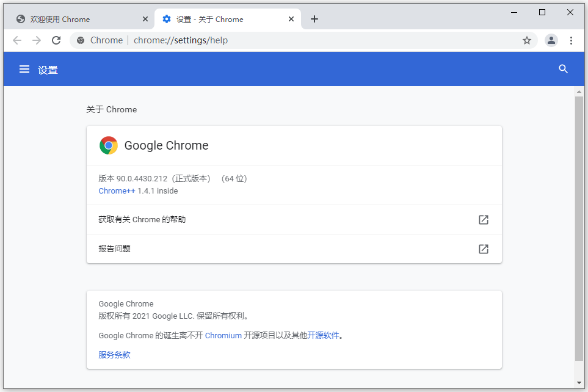Click the Chrome site info icon in address bar
Image resolution: width=588 pixels, height=392 pixels.
(x=81, y=40)
